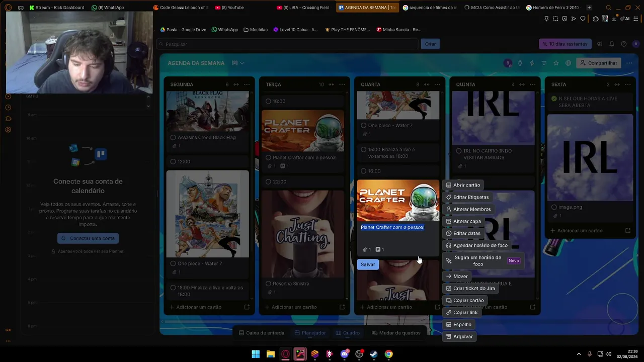Mark IRL NO CARRO INDO VISITAR AMIGOS complete
The width and height of the screenshot is (644, 362).
(459, 151)
